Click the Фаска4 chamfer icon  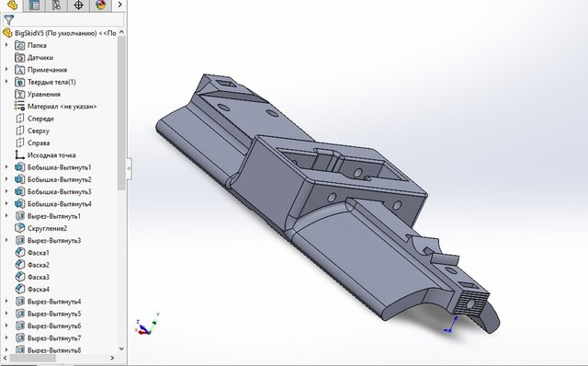click(19, 290)
